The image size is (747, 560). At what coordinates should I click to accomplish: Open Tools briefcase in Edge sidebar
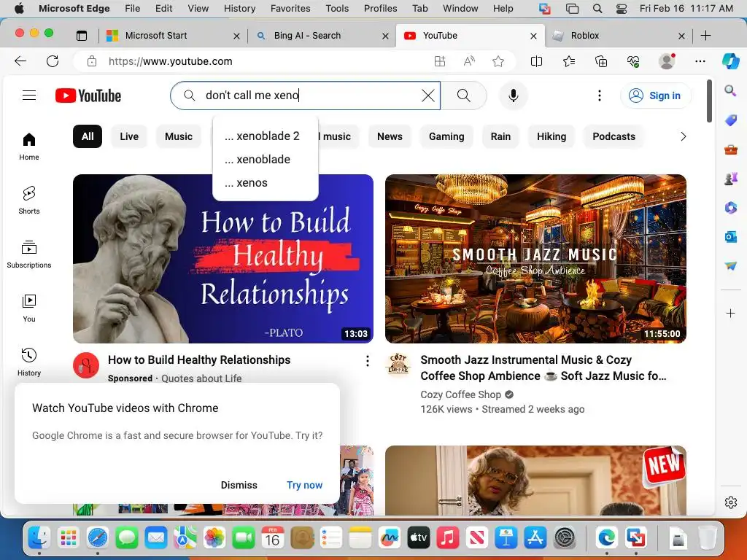click(x=731, y=150)
